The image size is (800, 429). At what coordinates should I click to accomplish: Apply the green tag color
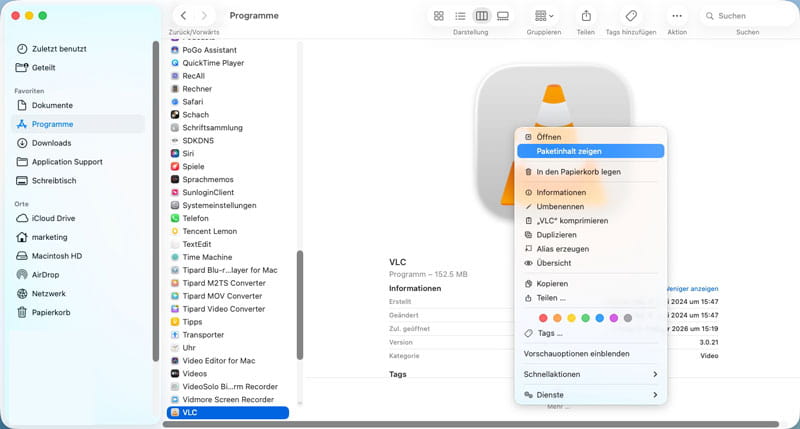[x=586, y=318]
